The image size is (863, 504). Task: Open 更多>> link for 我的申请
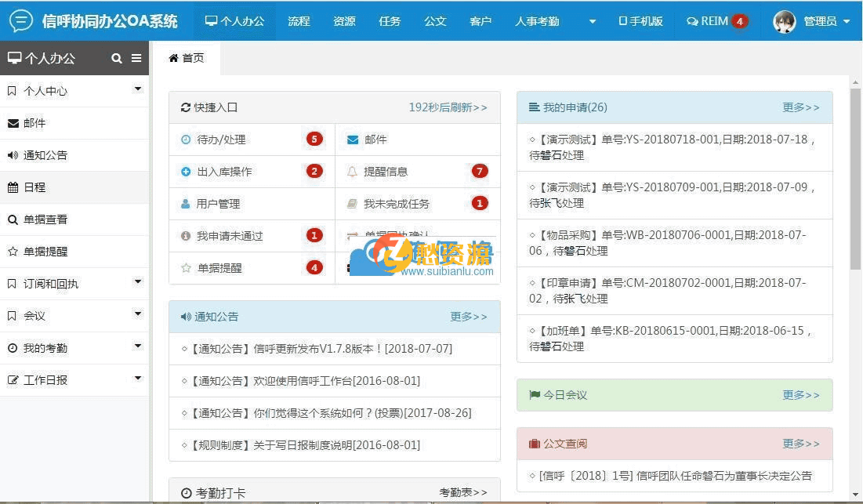pyautogui.click(x=800, y=107)
